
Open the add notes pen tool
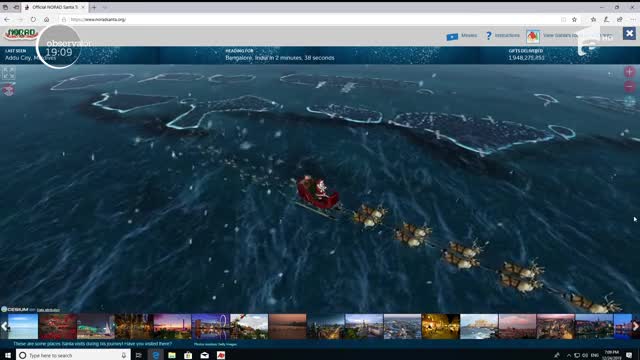(607, 19)
